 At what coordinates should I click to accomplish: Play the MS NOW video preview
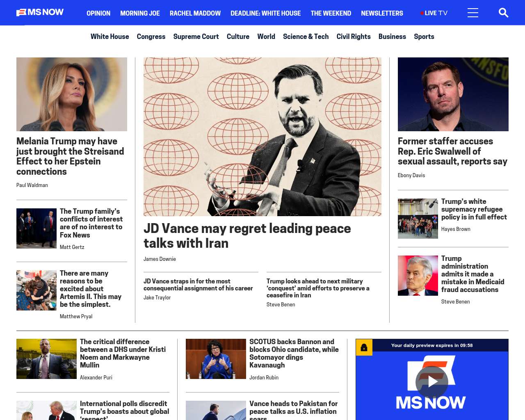(432, 382)
